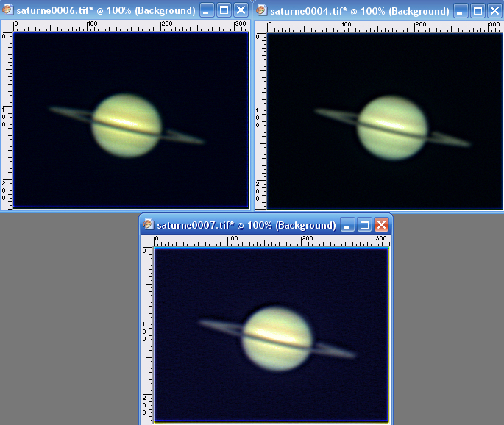Click the horizontal ruler of saturne0006 window

(x=131, y=26)
